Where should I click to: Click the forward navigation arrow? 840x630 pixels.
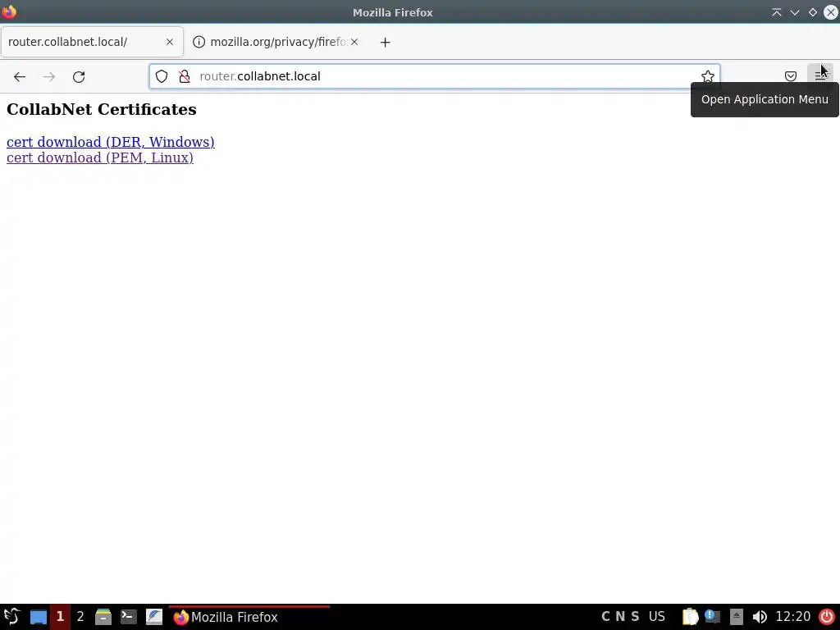[x=49, y=76]
